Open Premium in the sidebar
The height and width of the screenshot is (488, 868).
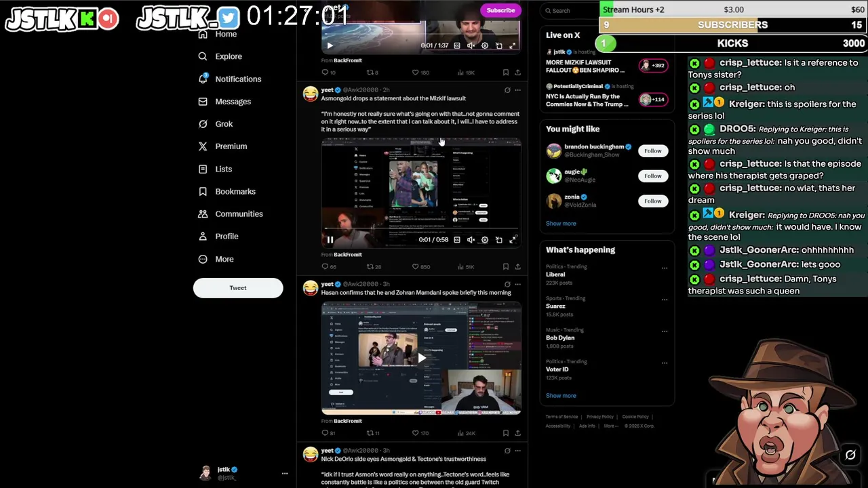click(222, 146)
